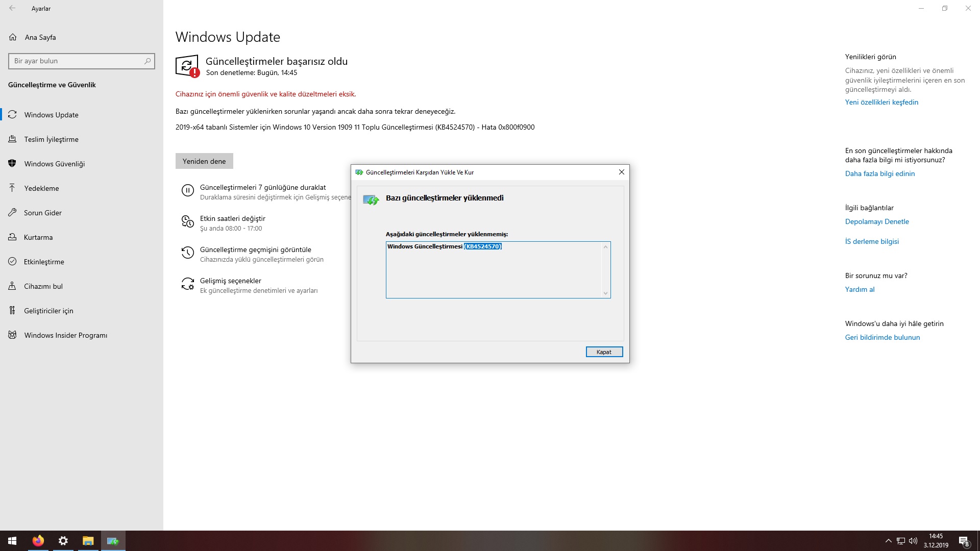This screenshot has height=551, width=980.
Task: Open Gelişmiş seçenekler text option
Action: [x=231, y=281]
